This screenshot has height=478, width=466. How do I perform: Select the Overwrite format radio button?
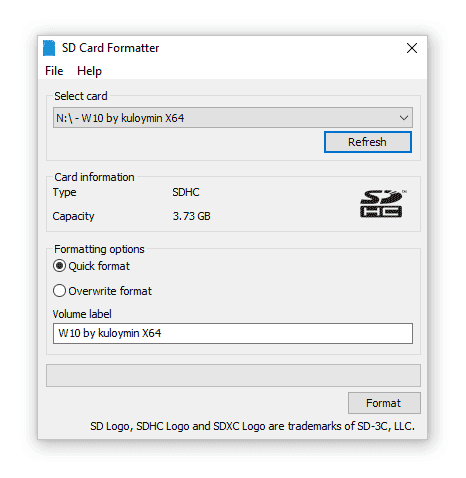pos(59,291)
